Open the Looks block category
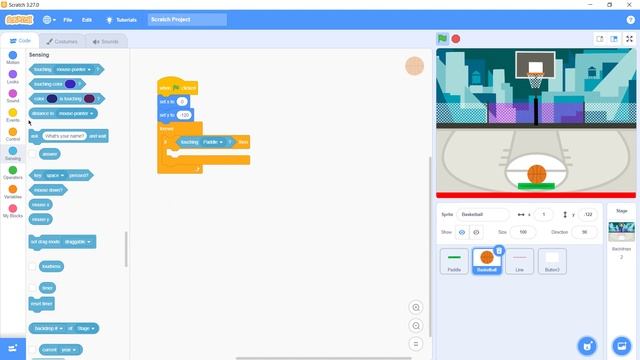Screen dimensions: 640x360 (x=13, y=77)
